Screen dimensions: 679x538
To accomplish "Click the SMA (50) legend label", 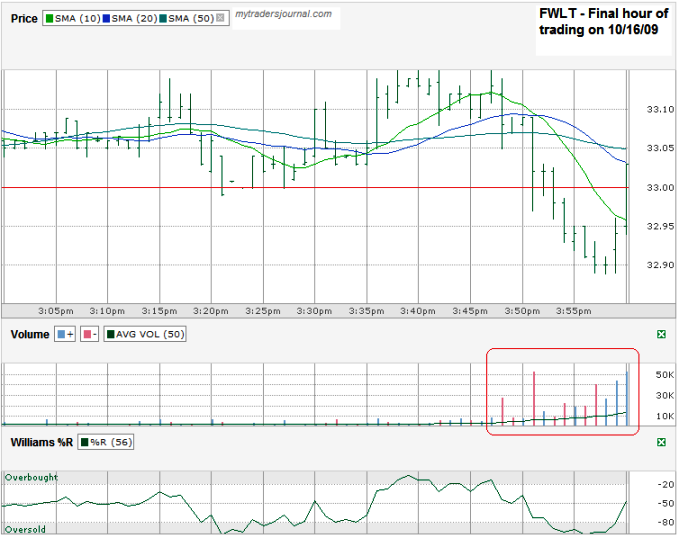I will 191,19.
